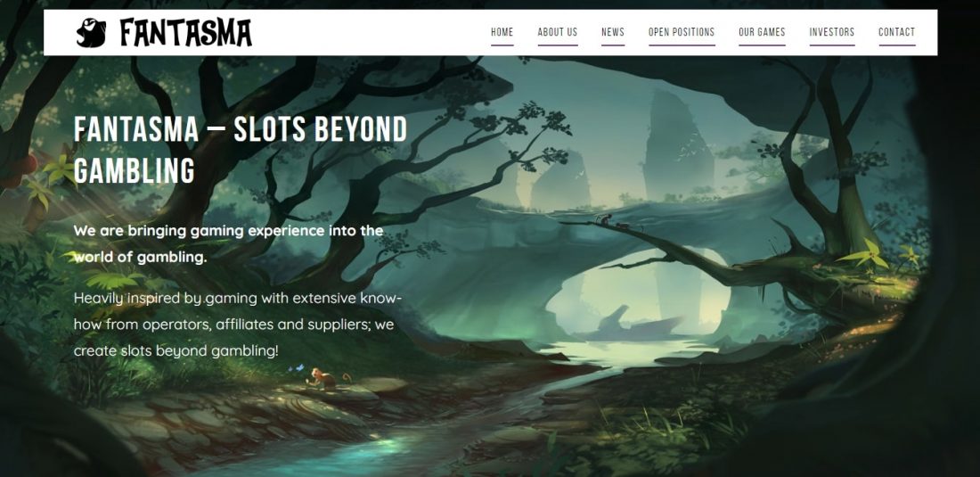Screen dimensions: 980x477
Task: Navigate to the Investors page
Action: pyautogui.click(x=832, y=32)
